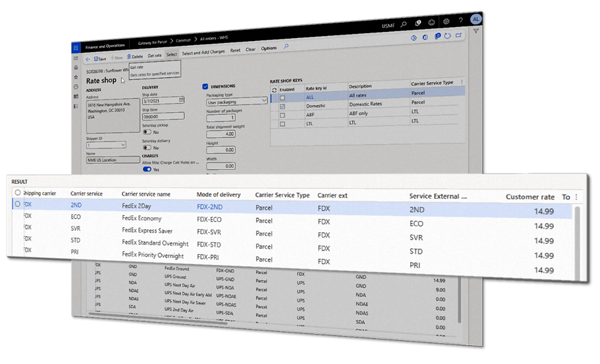This screenshot has height=364, width=600.
Task: Click the 2ND carrier service link
Action: (76, 205)
